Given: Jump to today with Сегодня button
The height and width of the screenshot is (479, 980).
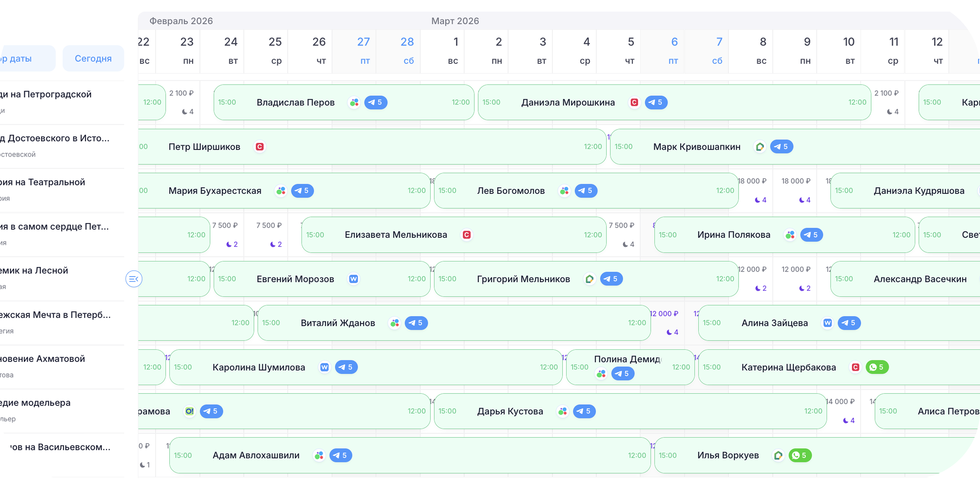Looking at the screenshot, I should [x=93, y=58].
